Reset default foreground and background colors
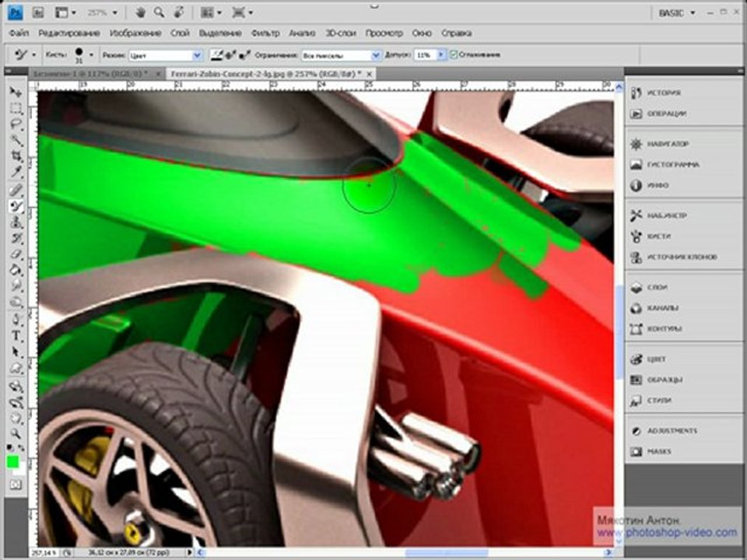The image size is (747, 560). click(10, 448)
